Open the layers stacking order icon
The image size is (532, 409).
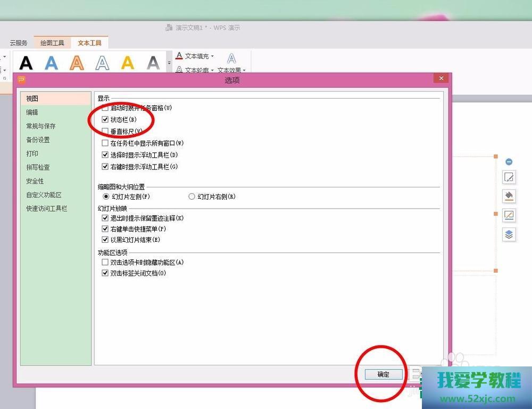point(509,234)
